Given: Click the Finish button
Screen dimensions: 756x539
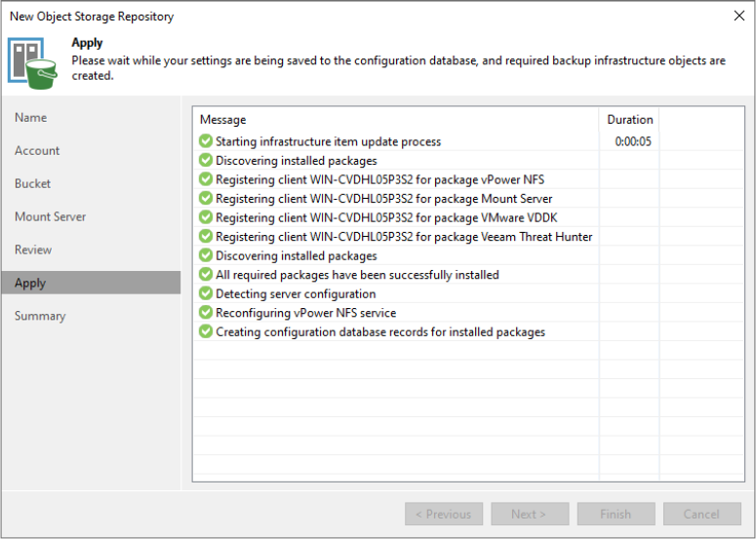Looking at the screenshot, I should (x=616, y=514).
